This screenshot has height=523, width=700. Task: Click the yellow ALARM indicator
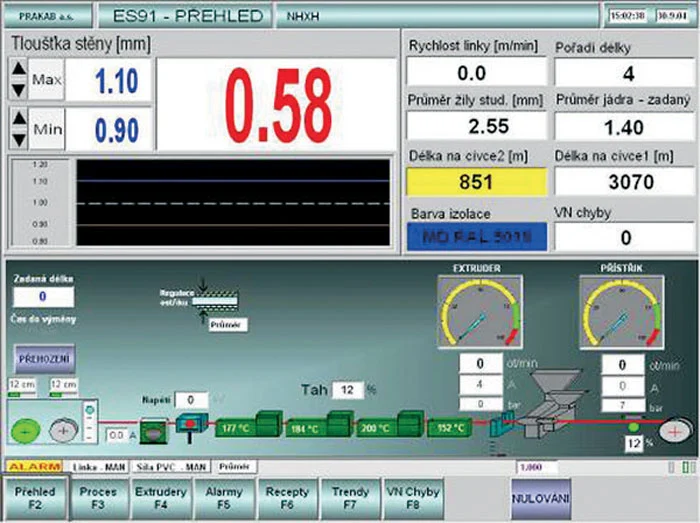[x=34, y=467]
